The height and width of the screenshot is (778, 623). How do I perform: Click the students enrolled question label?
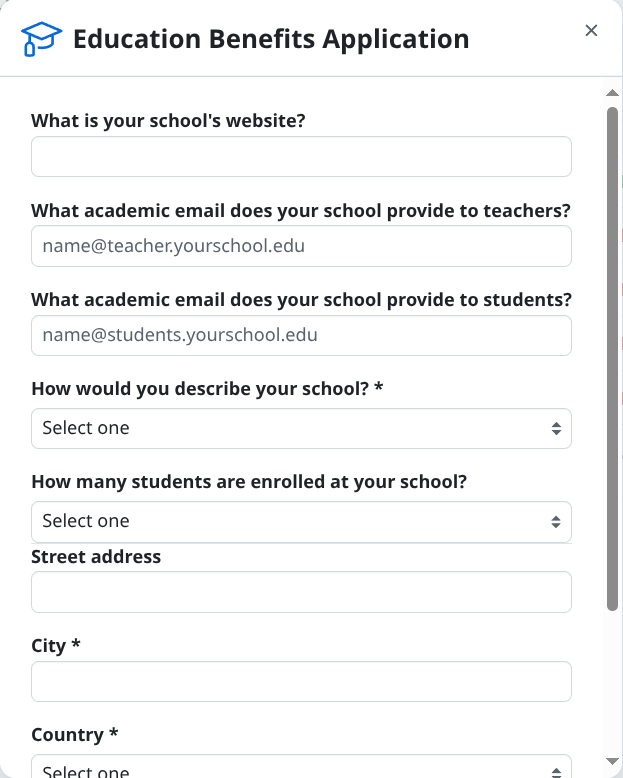pos(249,482)
